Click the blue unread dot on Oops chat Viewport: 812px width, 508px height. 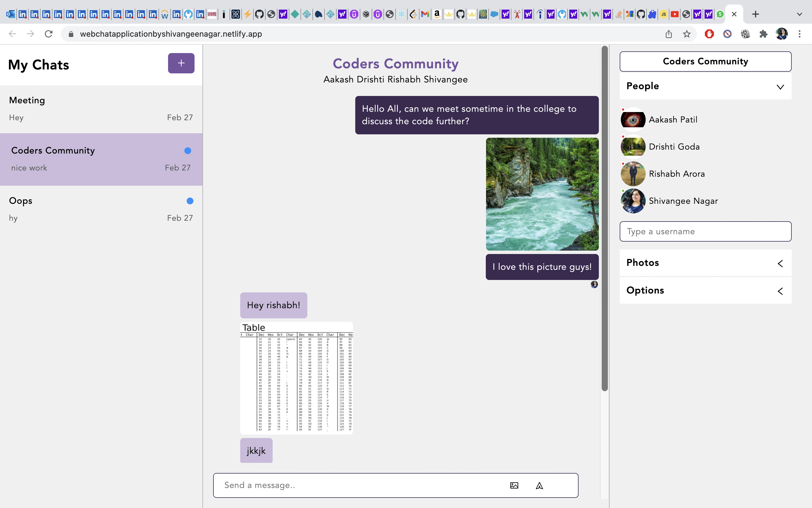[190, 201]
